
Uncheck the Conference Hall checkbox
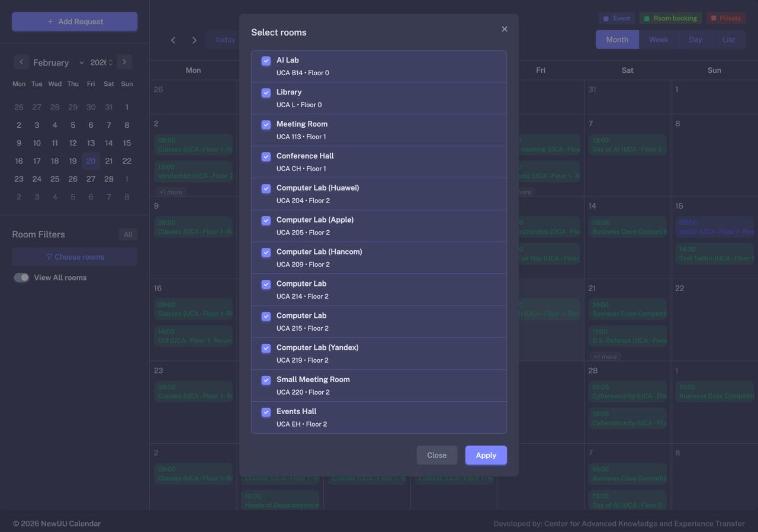(x=266, y=157)
